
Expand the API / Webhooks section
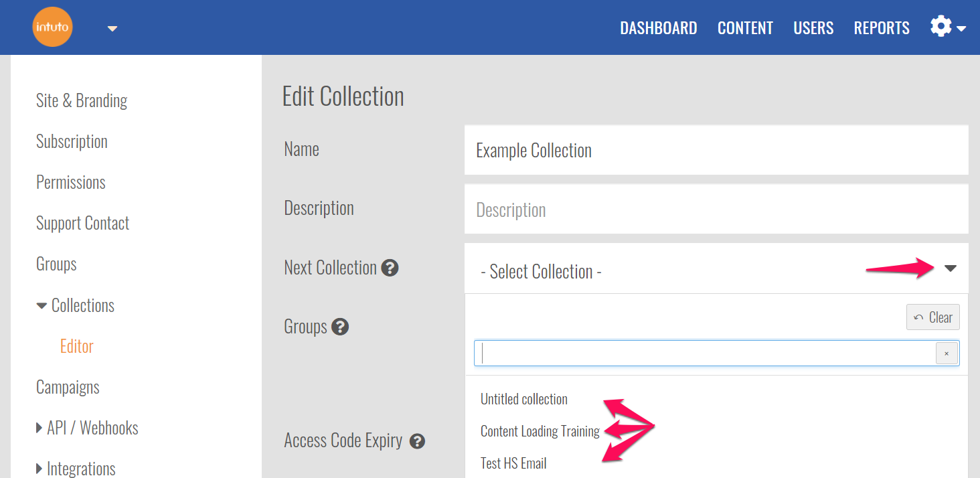[39, 428]
